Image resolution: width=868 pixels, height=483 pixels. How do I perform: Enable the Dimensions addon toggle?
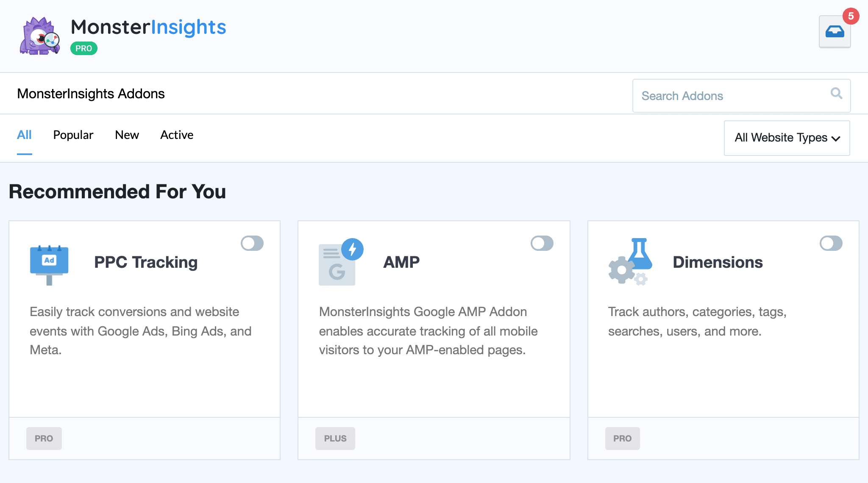tap(831, 243)
